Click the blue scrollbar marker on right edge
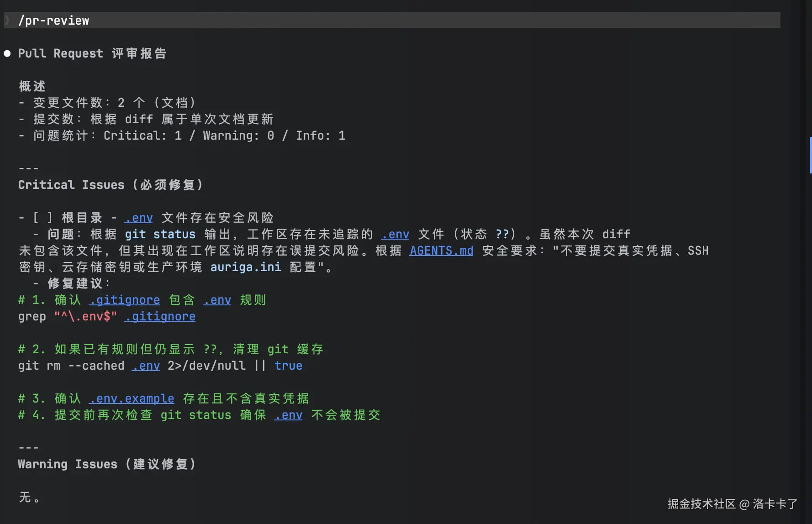The width and height of the screenshot is (812, 524). pos(810,155)
